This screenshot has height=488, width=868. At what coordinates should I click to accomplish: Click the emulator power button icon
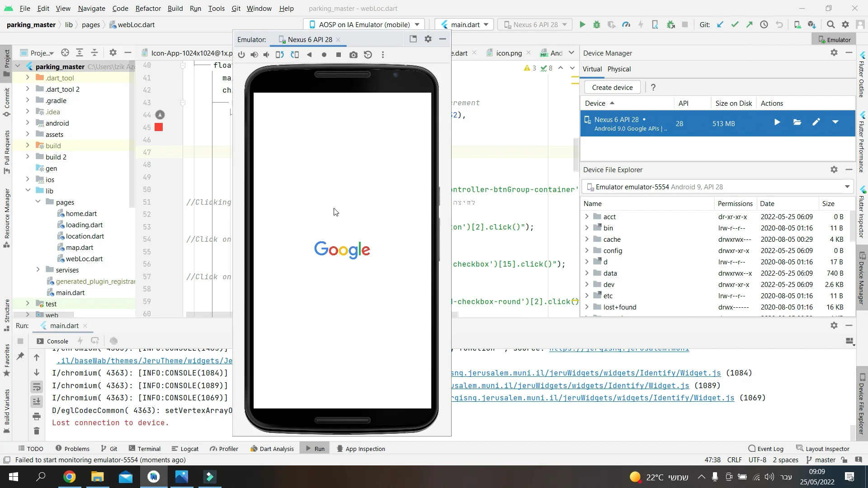[x=241, y=55]
